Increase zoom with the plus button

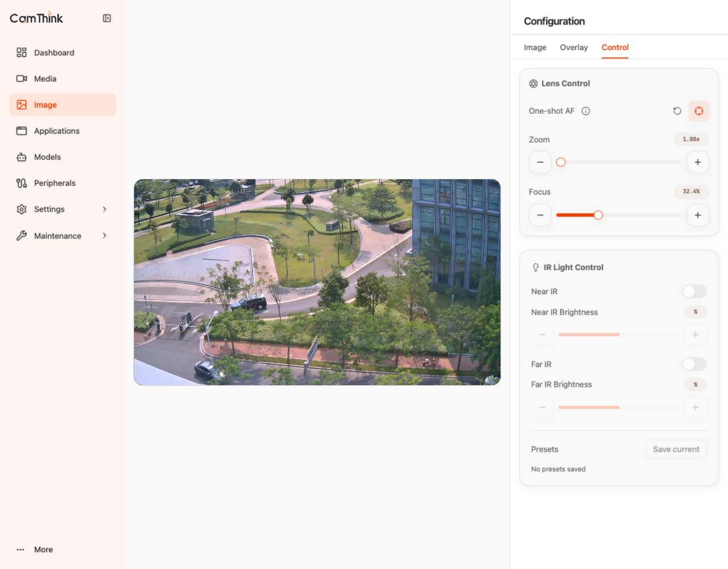click(x=698, y=162)
